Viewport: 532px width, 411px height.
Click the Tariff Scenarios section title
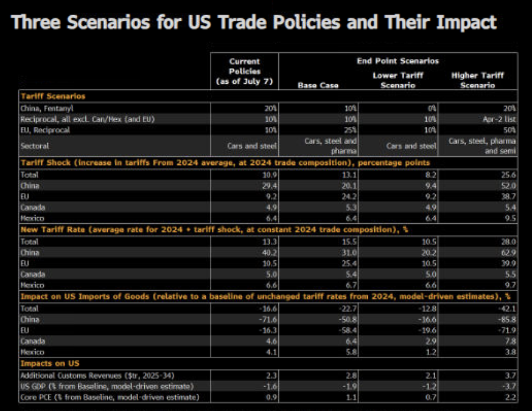tap(53, 96)
